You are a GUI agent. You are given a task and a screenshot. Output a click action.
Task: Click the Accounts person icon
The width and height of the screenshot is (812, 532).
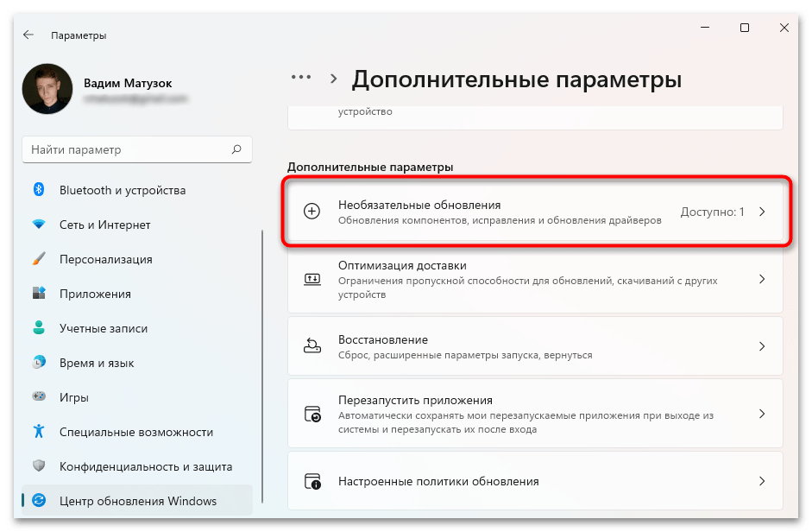(39, 328)
